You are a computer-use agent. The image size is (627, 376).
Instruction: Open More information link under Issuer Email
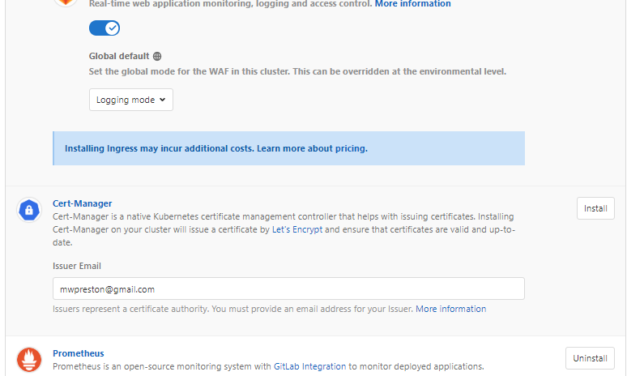(x=451, y=309)
